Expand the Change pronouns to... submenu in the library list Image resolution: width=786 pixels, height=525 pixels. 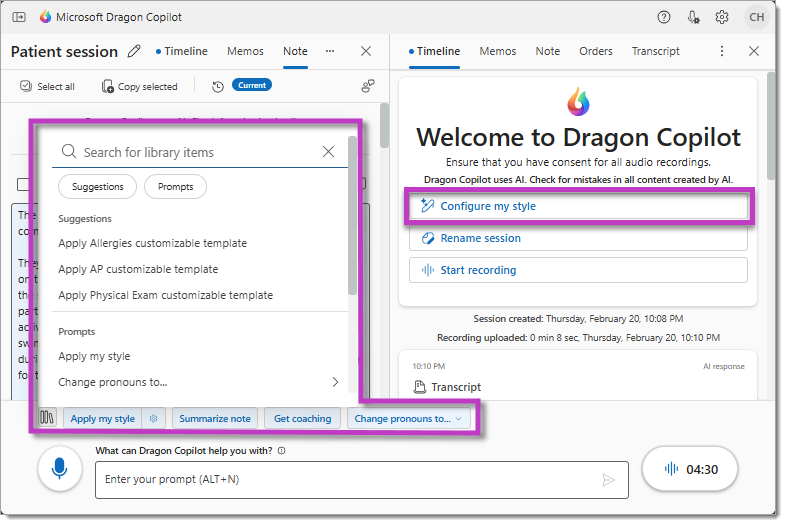click(x=335, y=382)
